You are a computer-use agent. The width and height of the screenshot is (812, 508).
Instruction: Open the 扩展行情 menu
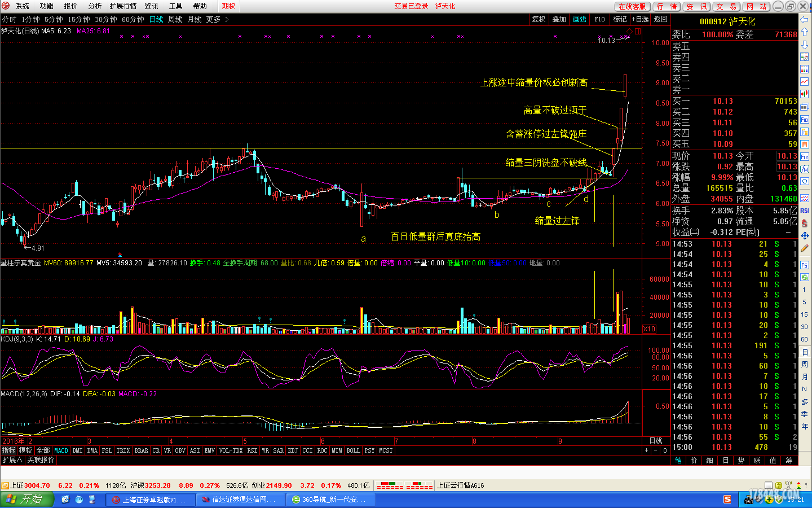(123, 6)
